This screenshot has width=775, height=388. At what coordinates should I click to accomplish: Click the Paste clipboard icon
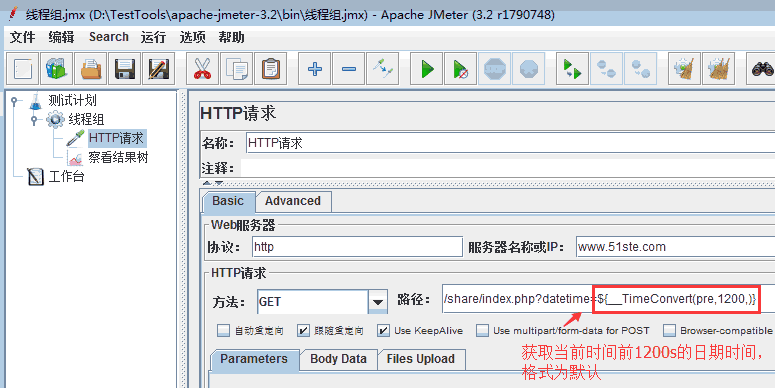(x=270, y=69)
